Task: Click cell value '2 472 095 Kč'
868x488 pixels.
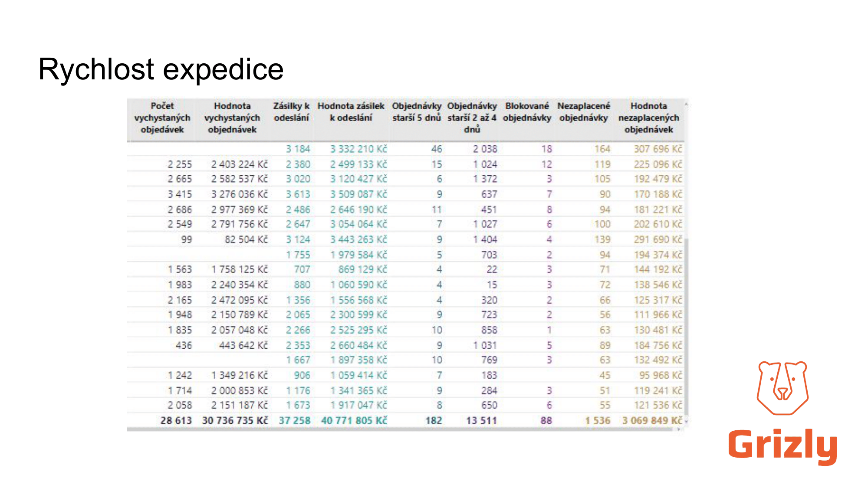Action: [x=240, y=300]
